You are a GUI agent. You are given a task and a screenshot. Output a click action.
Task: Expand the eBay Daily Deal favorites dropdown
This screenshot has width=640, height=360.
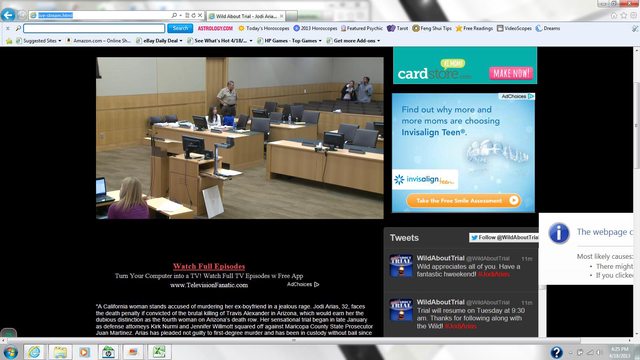coord(159,41)
